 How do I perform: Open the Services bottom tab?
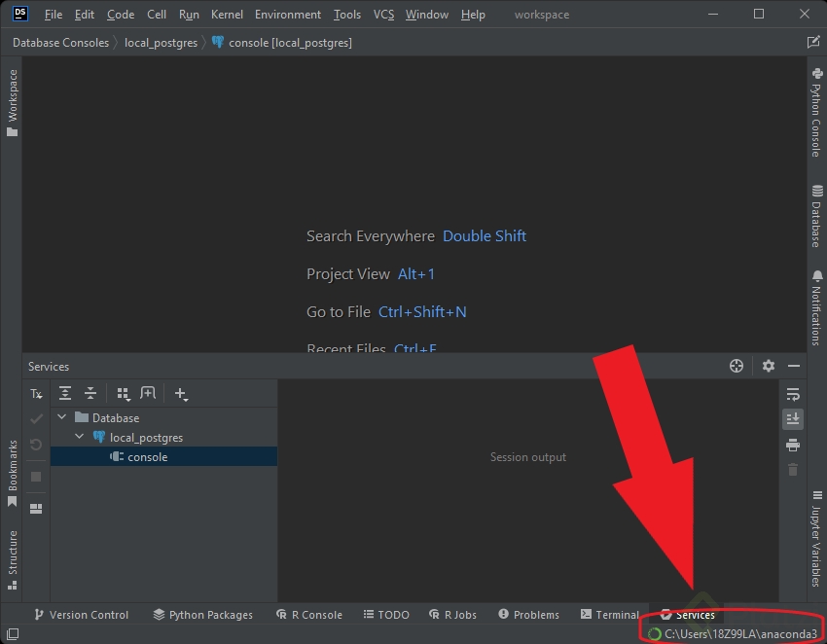(688, 615)
